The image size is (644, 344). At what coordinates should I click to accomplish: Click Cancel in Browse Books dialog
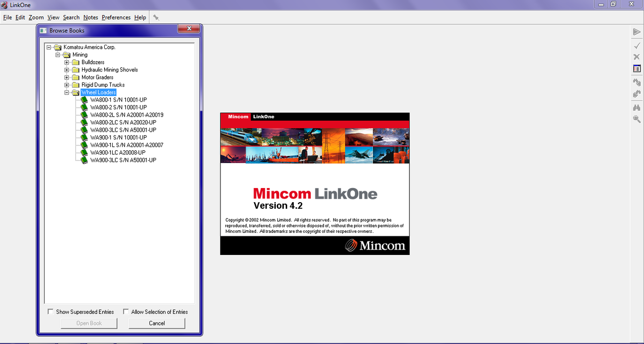(157, 323)
